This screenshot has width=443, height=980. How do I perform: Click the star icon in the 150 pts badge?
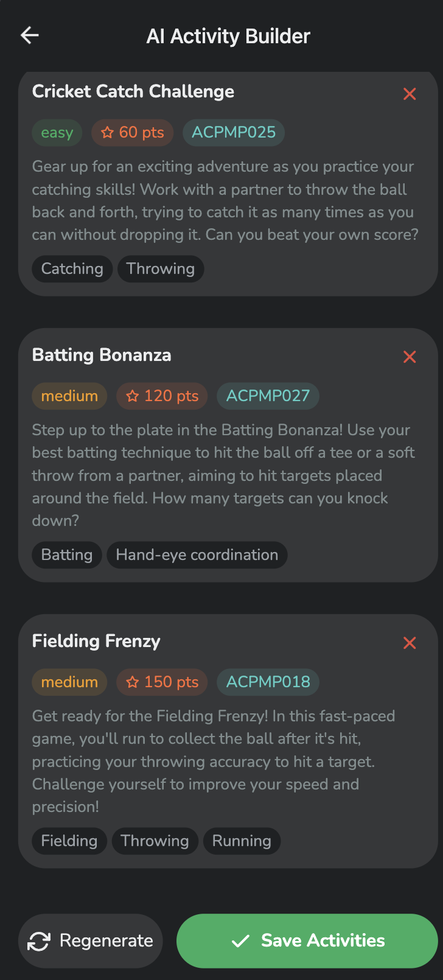pos(133,682)
